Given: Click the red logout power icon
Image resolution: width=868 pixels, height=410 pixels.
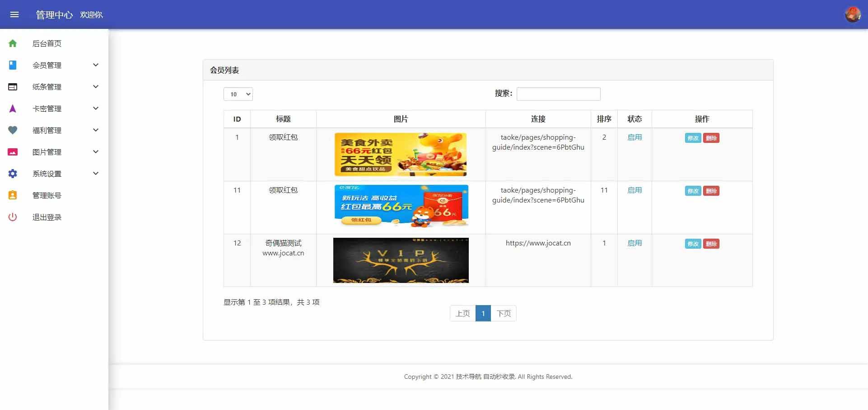Looking at the screenshot, I should (x=13, y=217).
